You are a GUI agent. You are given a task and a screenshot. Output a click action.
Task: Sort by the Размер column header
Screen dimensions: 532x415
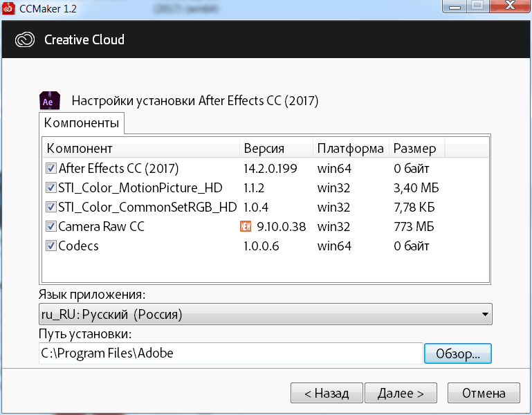416,149
